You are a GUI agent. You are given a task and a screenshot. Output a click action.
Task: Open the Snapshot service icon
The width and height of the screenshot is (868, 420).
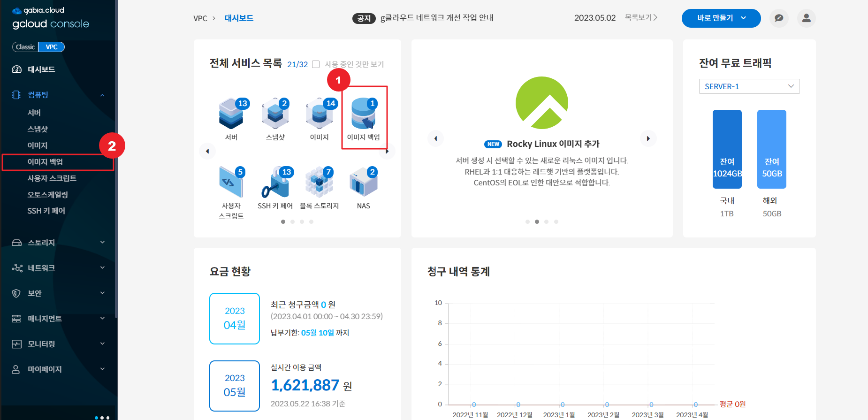[275, 115]
